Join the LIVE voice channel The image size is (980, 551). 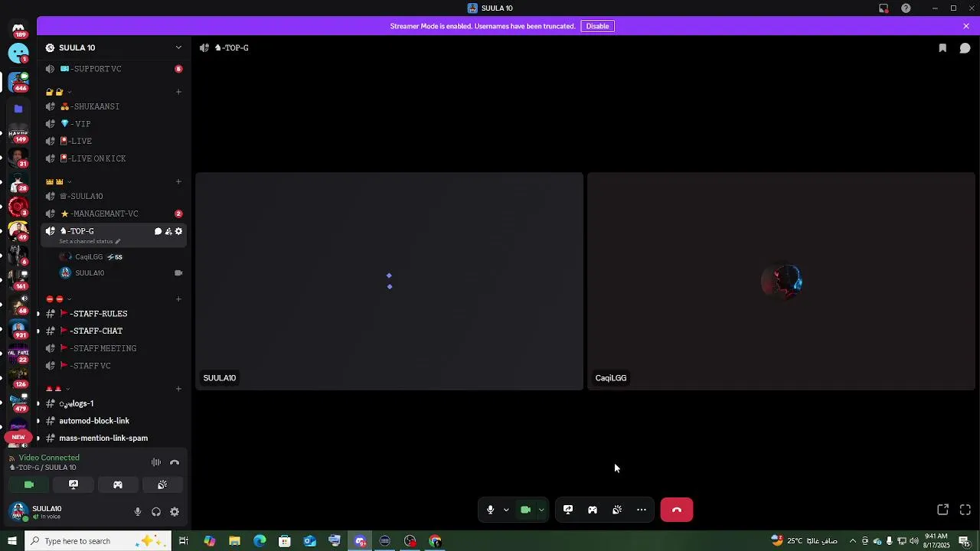tap(114, 141)
